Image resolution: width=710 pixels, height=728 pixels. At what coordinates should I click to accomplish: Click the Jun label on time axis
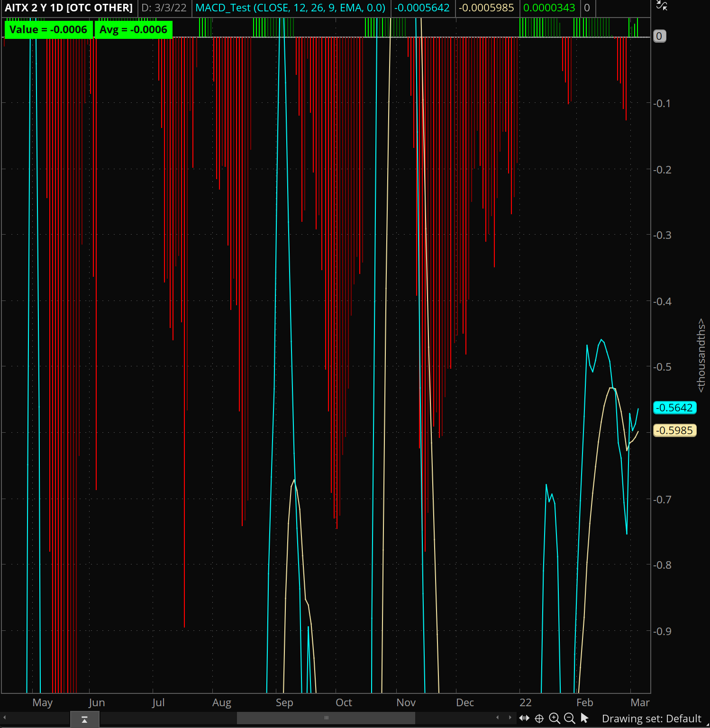coord(97,702)
